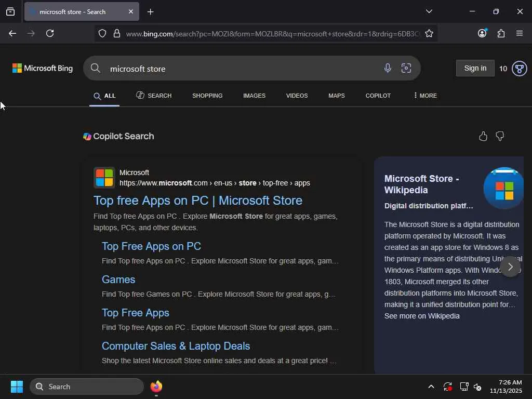
Task: Open 'Top free Apps on PC | Microsoft Store'
Action: (198, 201)
